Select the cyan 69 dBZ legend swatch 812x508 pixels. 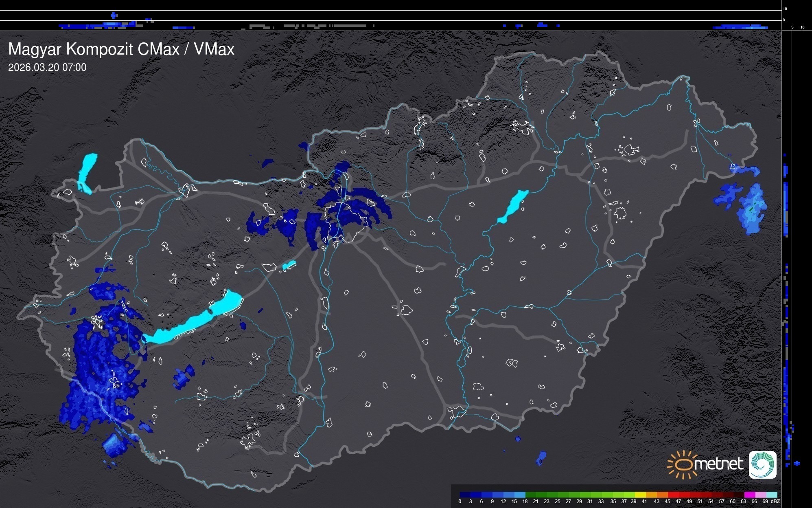point(771,495)
